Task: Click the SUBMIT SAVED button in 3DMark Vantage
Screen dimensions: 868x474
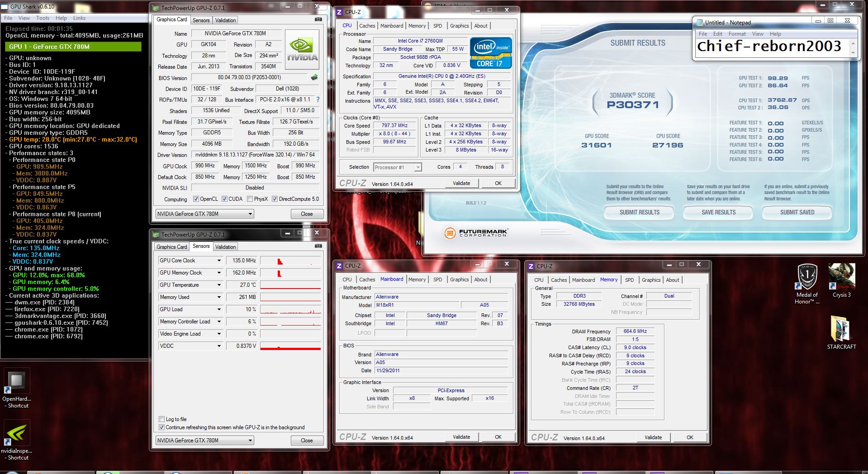Action: click(797, 212)
